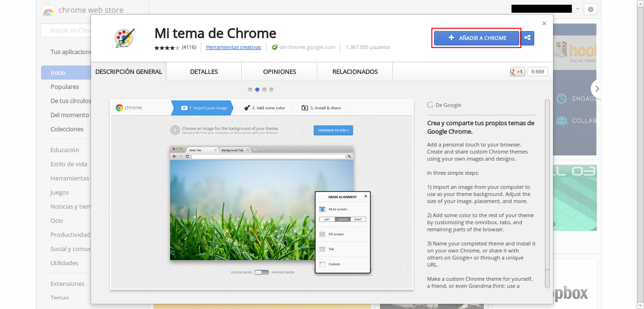Click the (4116) reviews count
The width and height of the screenshot is (644, 309).
pyautogui.click(x=189, y=47)
